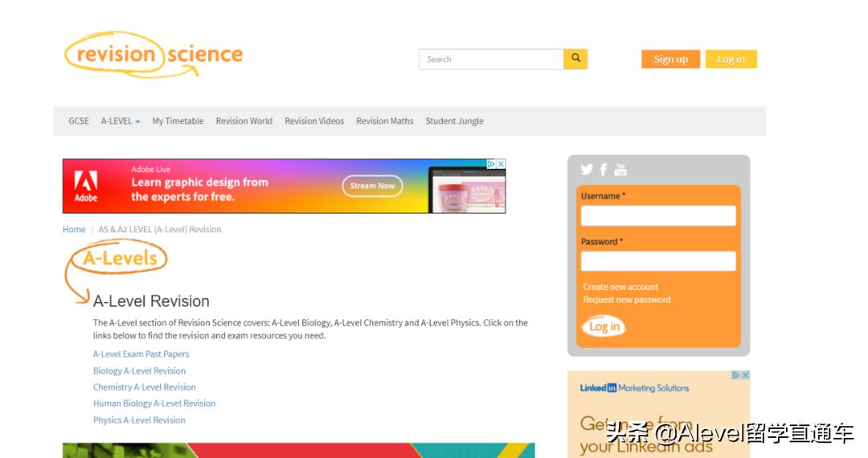Expand the A-LEVEL dropdown menu
The width and height of the screenshot is (868, 458).
click(121, 121)
